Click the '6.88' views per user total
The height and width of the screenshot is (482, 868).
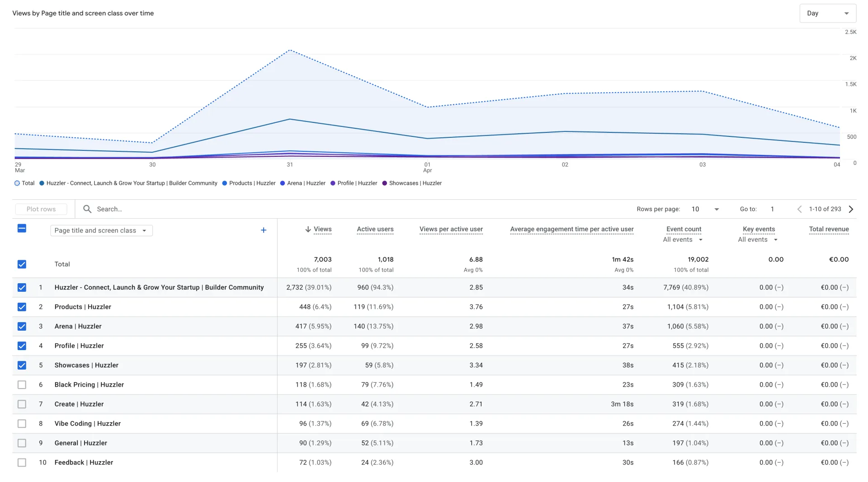(x=476, y=260)
